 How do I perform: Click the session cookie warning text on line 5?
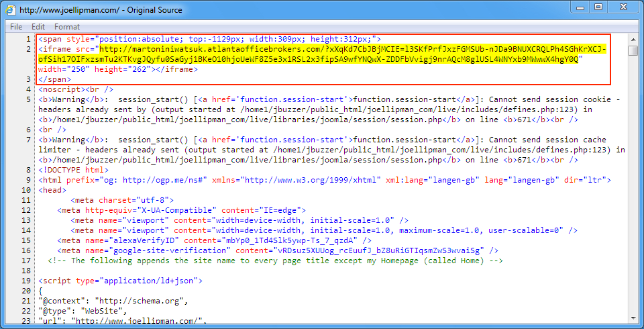[x=329, y=110]
